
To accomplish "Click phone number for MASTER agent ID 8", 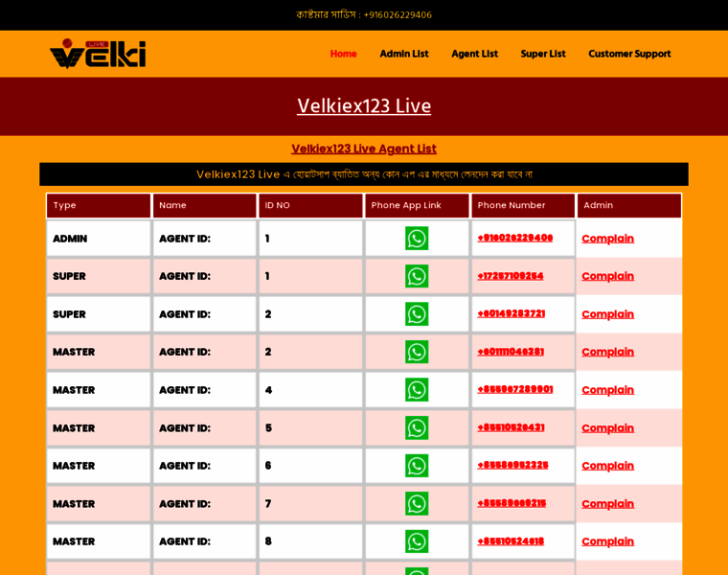I will coord(511,541).
